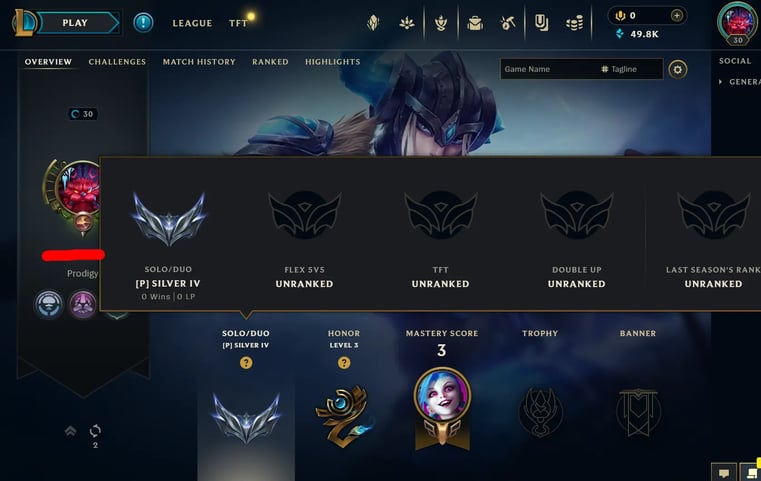Click the plus button to purchase RP

(677, 16)
